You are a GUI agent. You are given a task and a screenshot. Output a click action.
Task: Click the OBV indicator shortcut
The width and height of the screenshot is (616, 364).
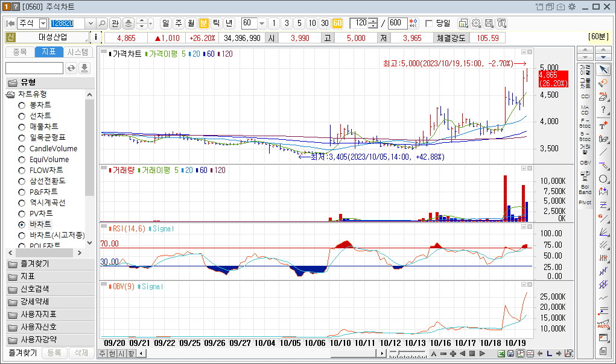pos(585,162)
